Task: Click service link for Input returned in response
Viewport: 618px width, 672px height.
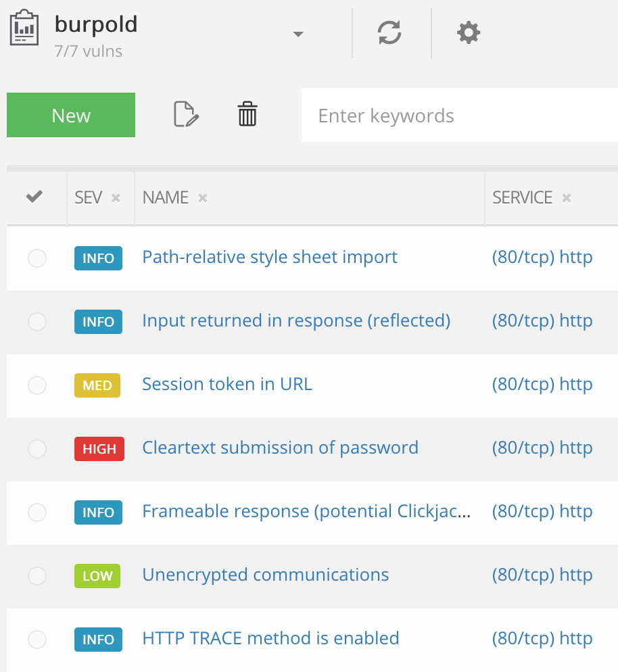Action: click(542, 320)
